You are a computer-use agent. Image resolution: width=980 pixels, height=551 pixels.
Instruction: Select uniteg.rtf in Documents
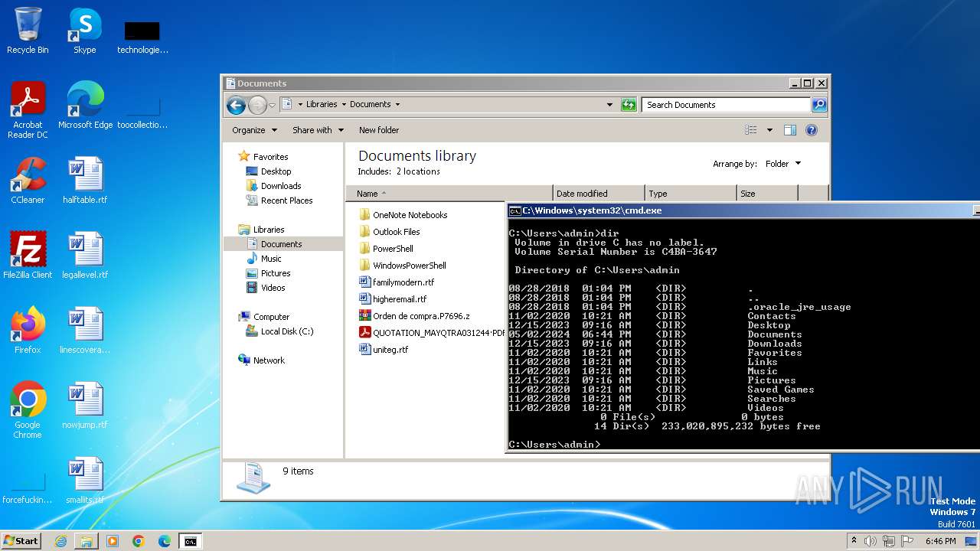pos(383,350)
